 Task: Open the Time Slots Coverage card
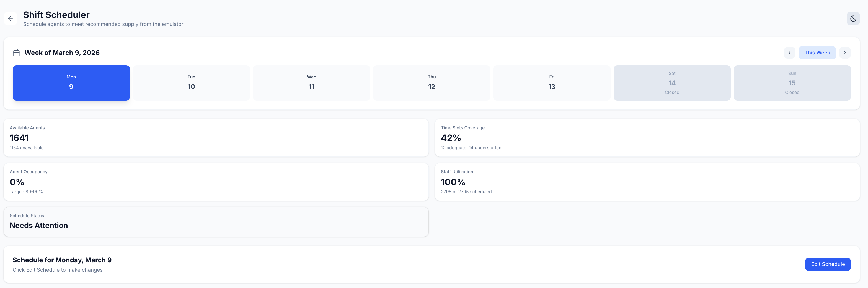click(647, 138)
